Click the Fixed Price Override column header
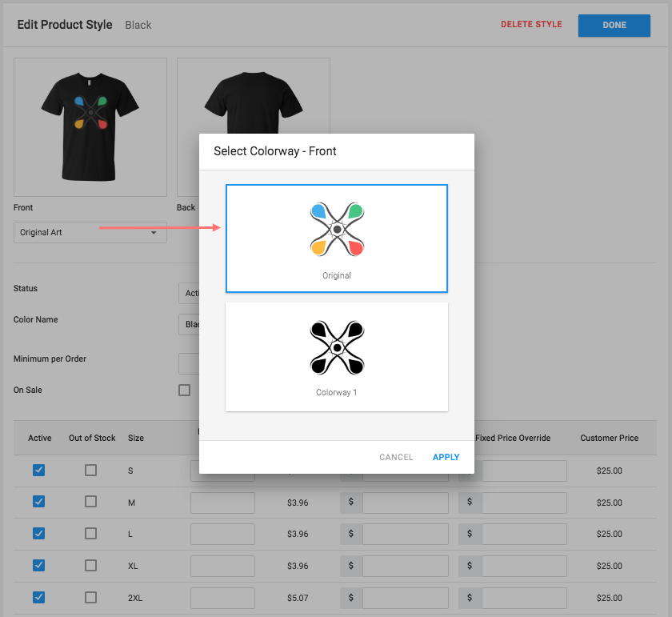The image size is (672, 617). (513, 439)
